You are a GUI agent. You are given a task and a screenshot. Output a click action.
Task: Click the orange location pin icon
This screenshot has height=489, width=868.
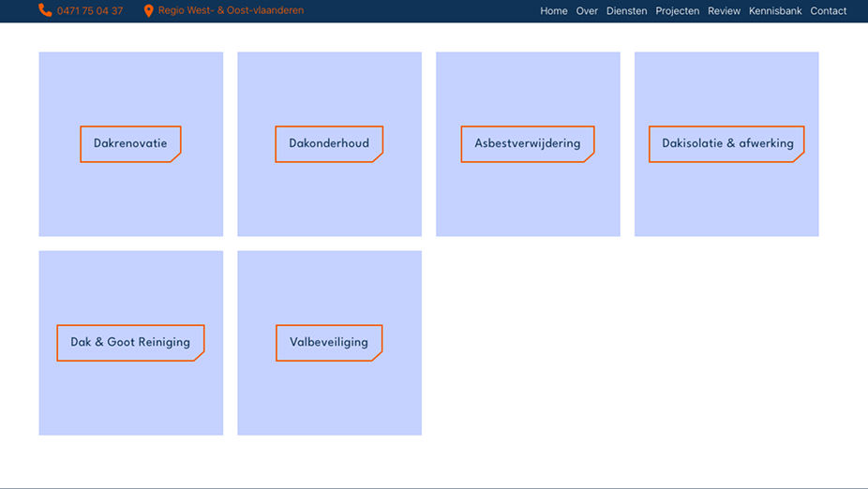tap(148, 11)
